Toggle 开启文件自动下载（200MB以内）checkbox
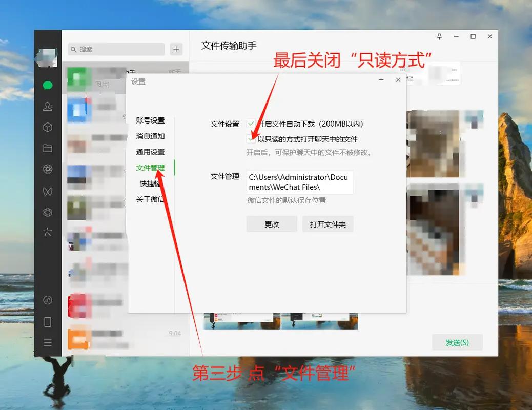This screenshot has height=410, width=532. click(251, 124)
